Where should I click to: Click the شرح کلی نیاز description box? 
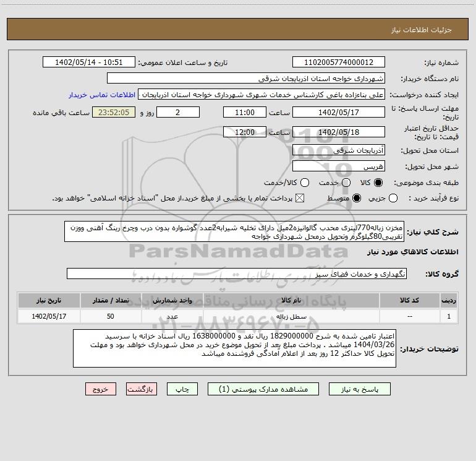coord(234,231)
